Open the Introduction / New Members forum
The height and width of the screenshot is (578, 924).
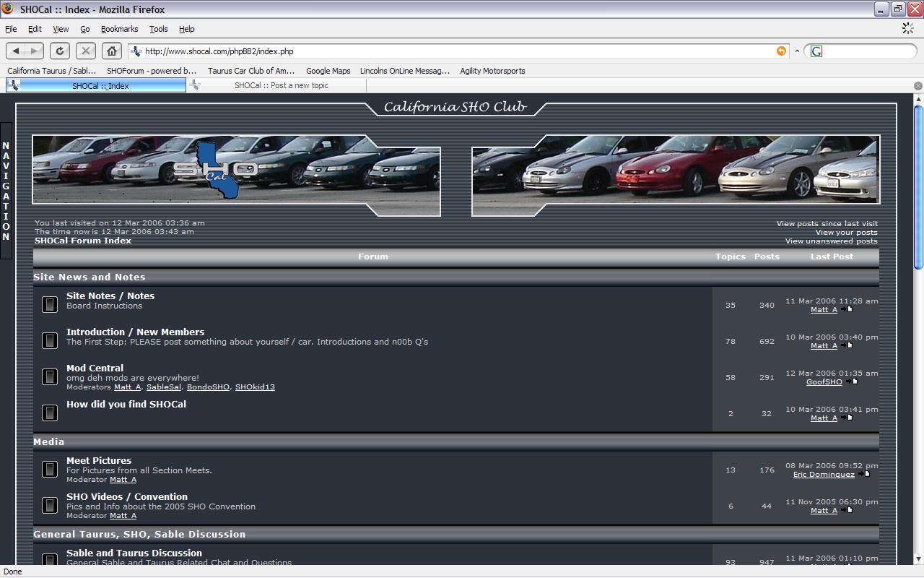click(x=135, y=332)
